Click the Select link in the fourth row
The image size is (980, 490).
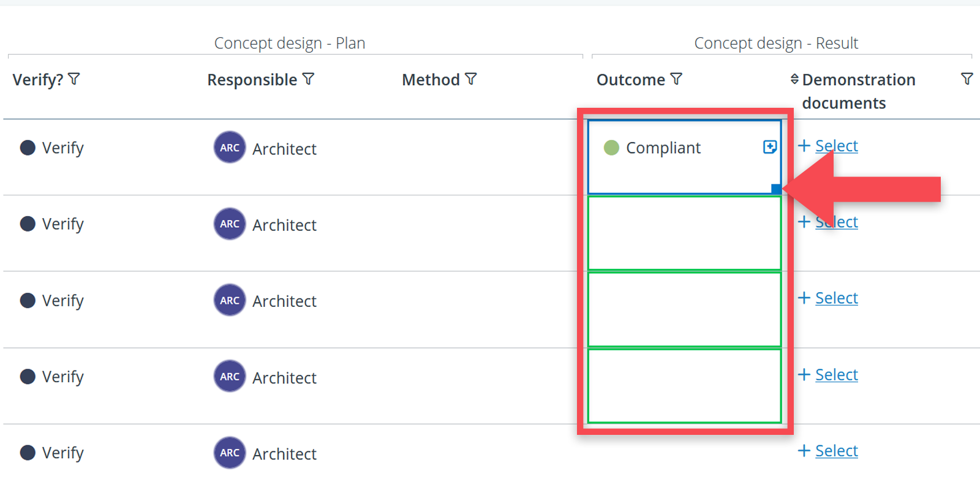[837, 375]
